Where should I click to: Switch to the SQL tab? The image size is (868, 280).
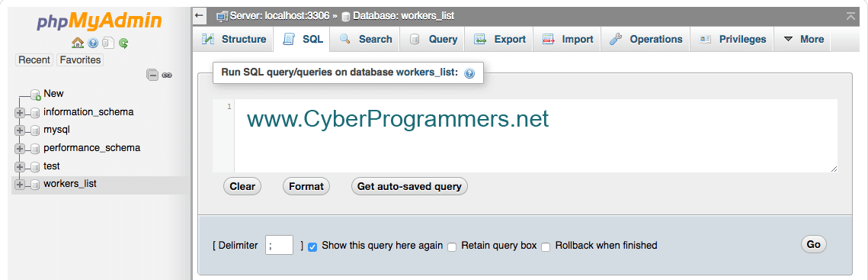click(303, 40)
